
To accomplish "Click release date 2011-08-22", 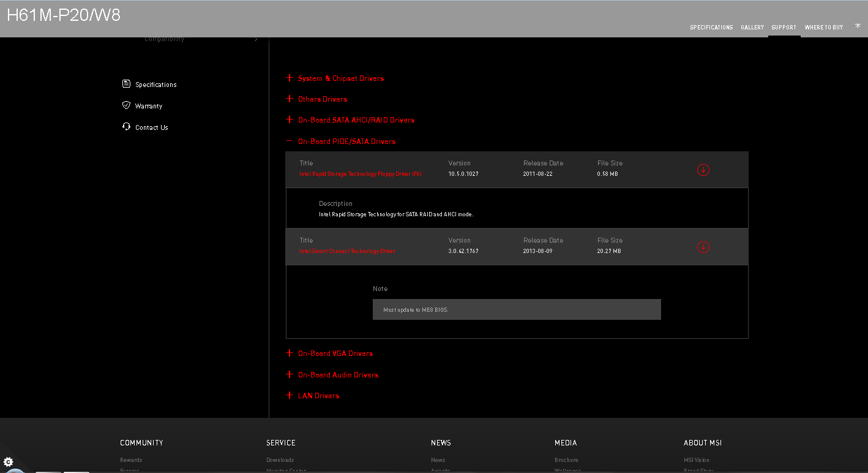I will pyautogui.click(x=538, y=174).
